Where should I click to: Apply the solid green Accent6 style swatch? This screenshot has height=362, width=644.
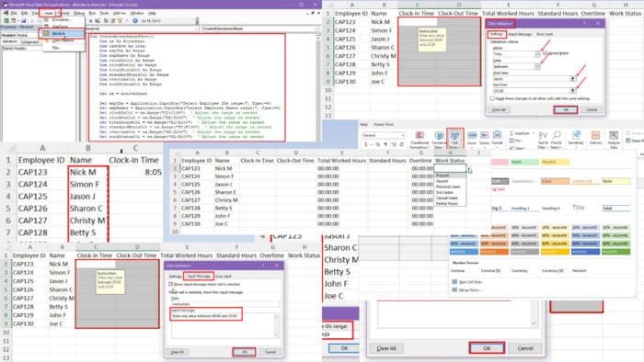pyautogui.click(x=616, y=252)
